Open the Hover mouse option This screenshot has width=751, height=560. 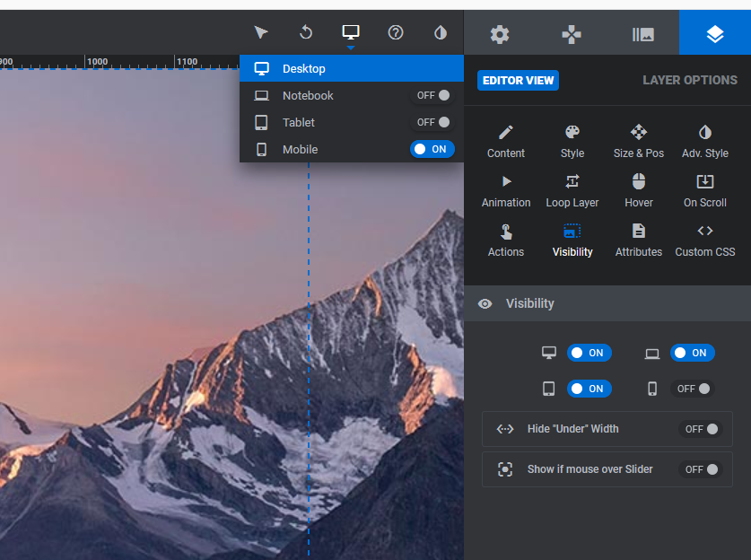639,191
